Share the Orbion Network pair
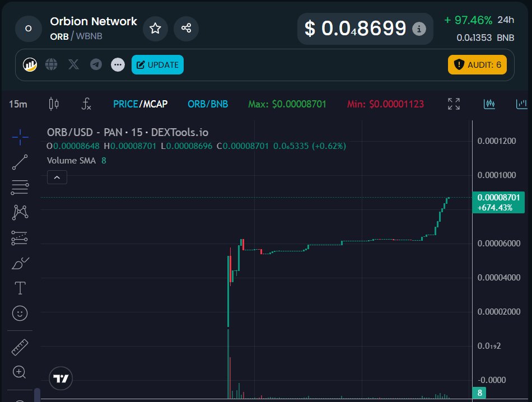 coord(186,28)
